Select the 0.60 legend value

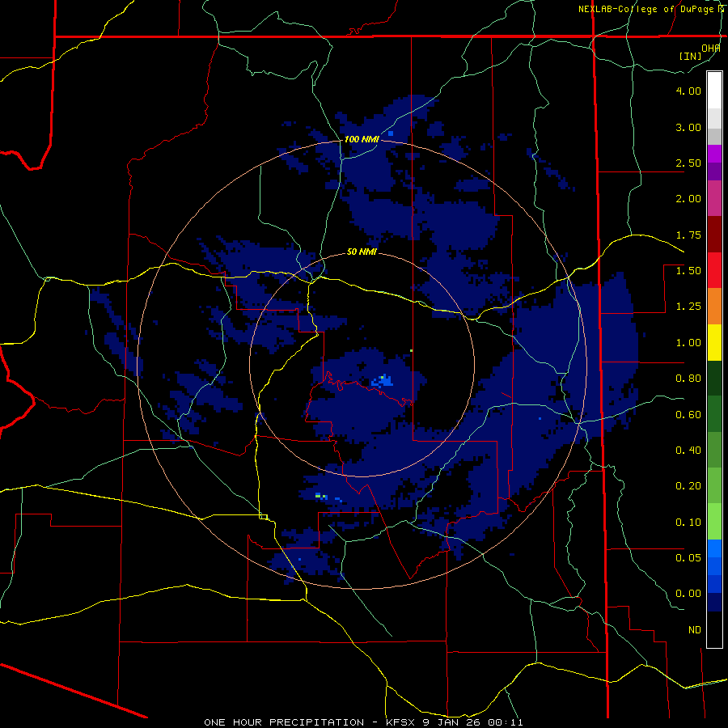pos(688,415)
